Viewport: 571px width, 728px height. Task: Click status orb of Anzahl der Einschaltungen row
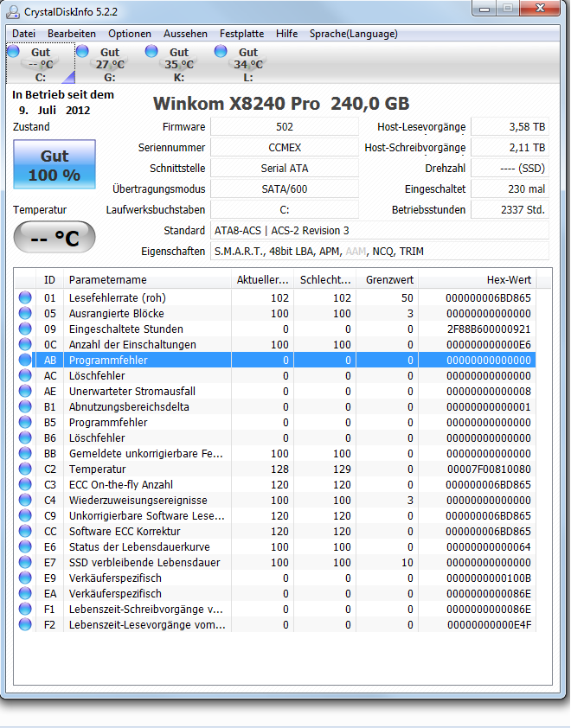coord(25,344)
